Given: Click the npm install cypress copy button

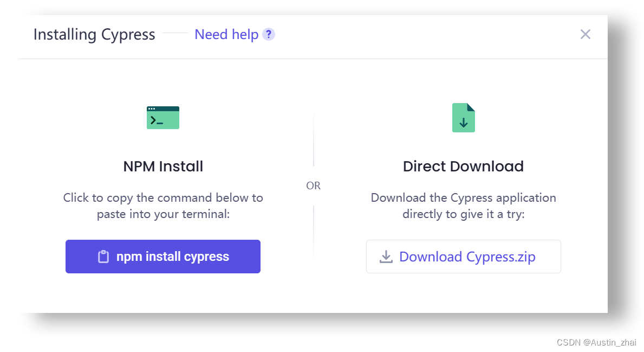Looking at the screenshot, I should click(x=162, y=257).
